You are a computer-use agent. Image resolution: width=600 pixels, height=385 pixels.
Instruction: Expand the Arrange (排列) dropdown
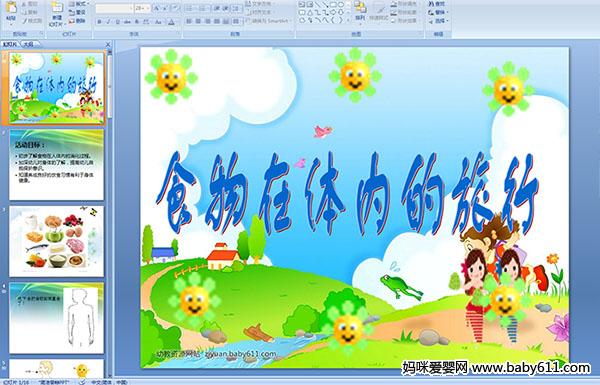(x=360, y=11)
